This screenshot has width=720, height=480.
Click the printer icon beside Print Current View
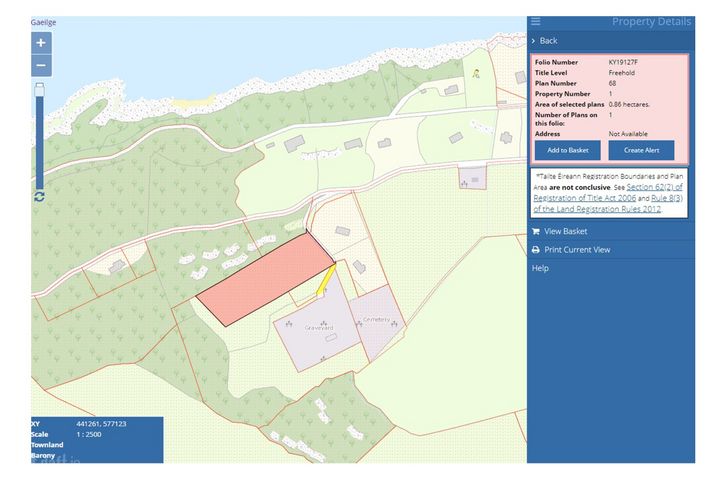536,250
